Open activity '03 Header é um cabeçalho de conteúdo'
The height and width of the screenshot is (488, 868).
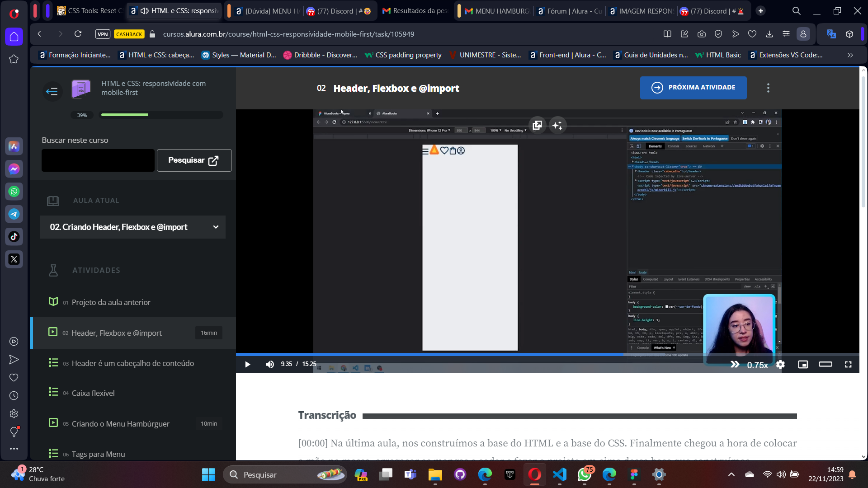click(133, 363)
